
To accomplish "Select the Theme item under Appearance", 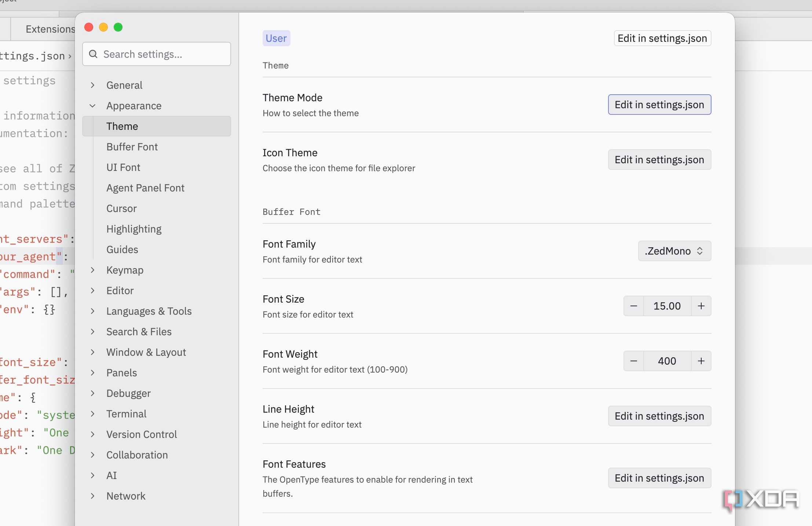I will (157, 126).
